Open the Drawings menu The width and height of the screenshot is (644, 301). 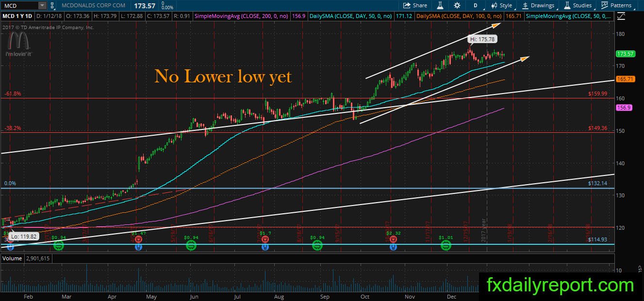pos(538,5)
